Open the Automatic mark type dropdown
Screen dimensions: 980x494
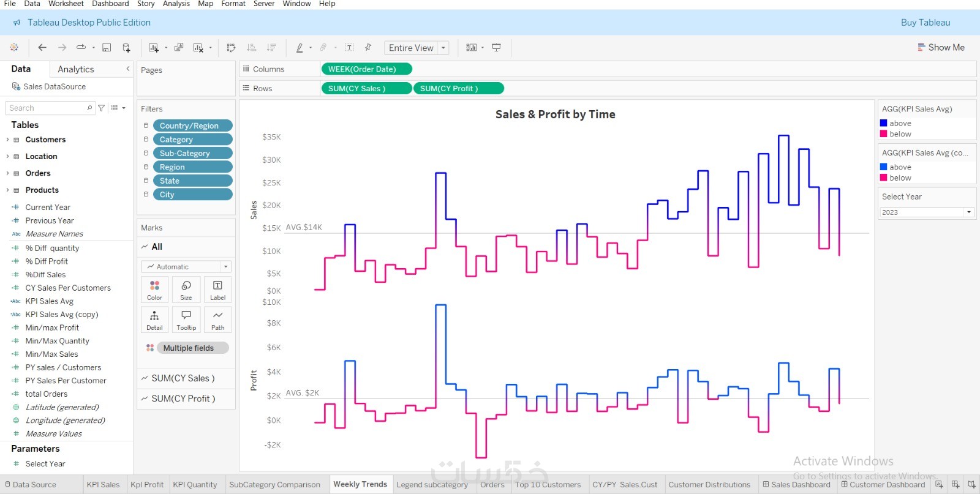(186, 267)
